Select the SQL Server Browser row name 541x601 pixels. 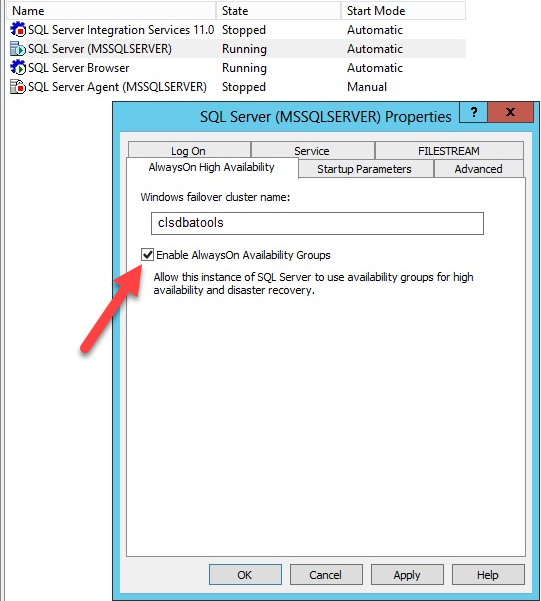79,68
